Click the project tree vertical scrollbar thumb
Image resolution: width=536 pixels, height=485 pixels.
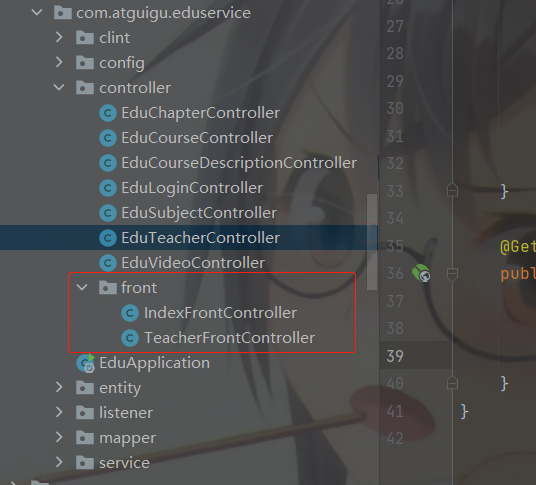pos(372,242)
